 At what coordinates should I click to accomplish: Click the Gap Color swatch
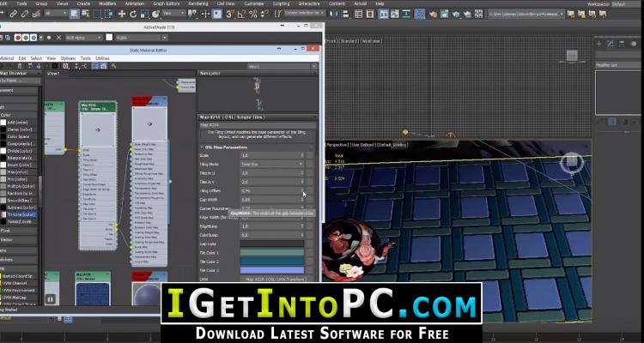coord(272,244)
